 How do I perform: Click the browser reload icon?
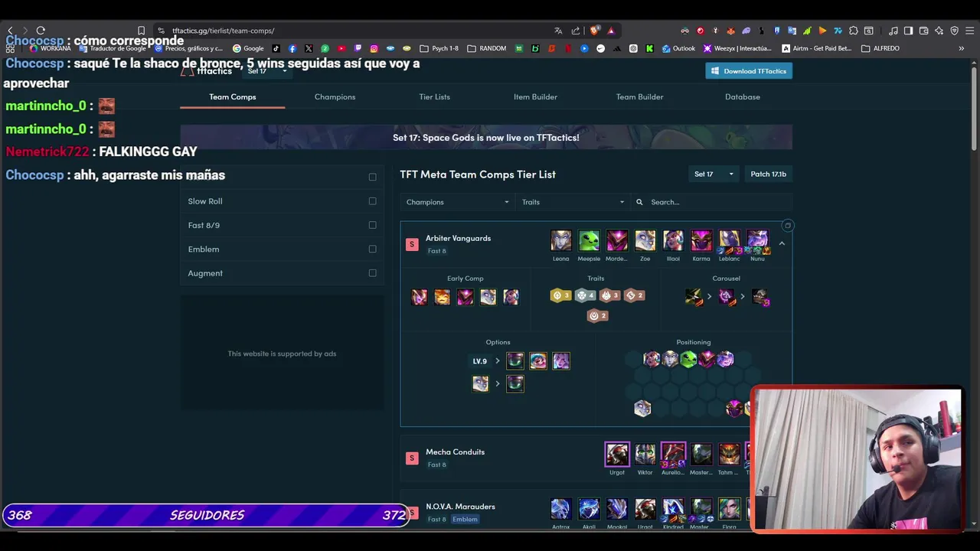coord(41,31)
